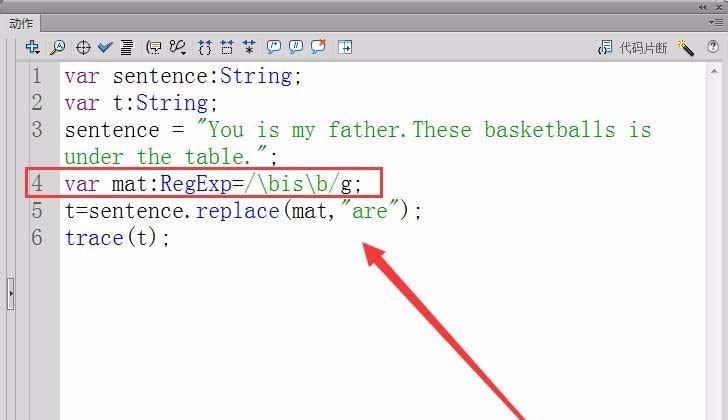Place cursor in line 'var sentence:String;'

[183, 76]
